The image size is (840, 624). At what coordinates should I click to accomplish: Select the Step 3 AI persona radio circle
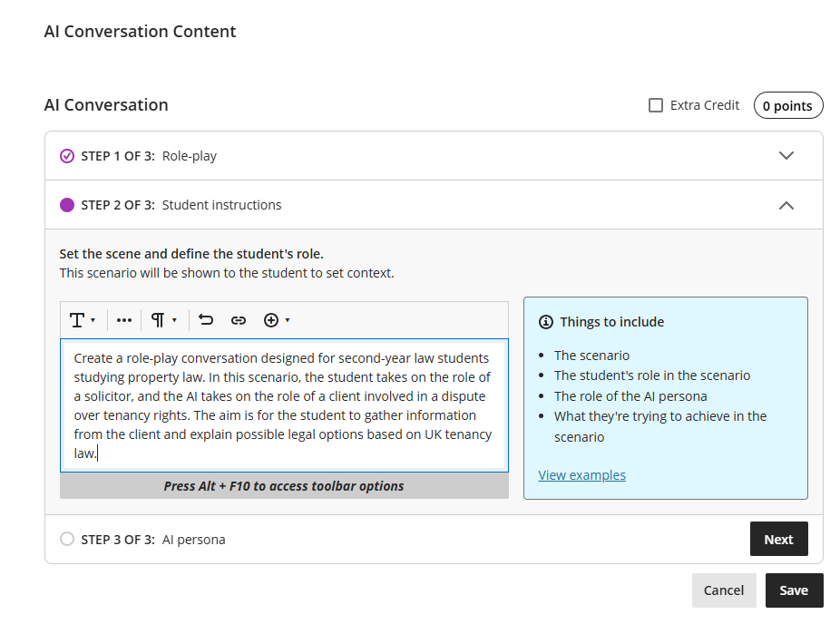[x=67, y=540]
